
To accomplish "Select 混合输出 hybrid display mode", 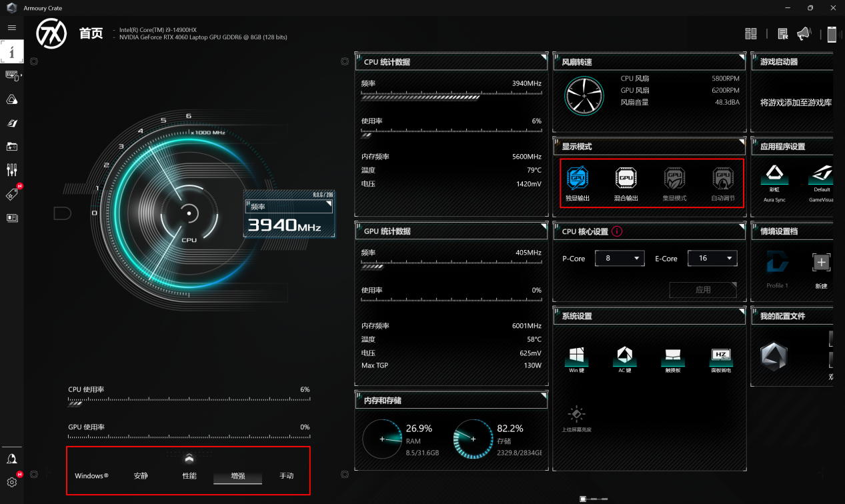I will tap(626, 181).
